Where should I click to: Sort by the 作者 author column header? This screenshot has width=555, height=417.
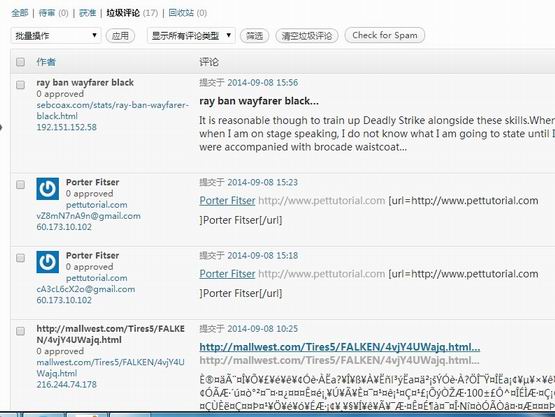click(x=46, y=62)
